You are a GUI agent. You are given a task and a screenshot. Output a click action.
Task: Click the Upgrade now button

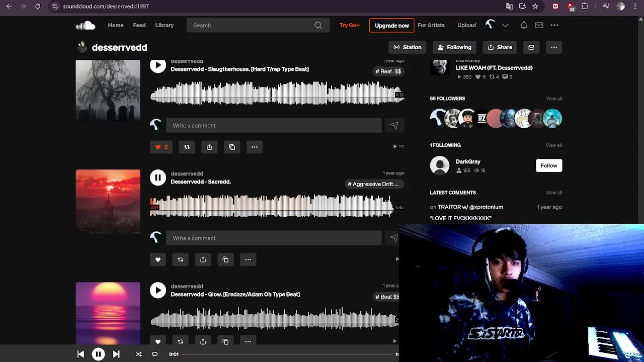pyautogui.click(x=391, y=25)
